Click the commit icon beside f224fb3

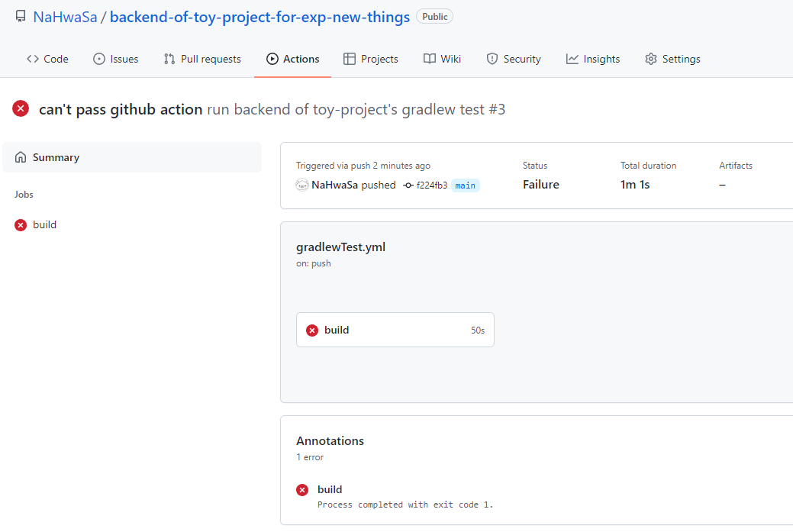408,185
